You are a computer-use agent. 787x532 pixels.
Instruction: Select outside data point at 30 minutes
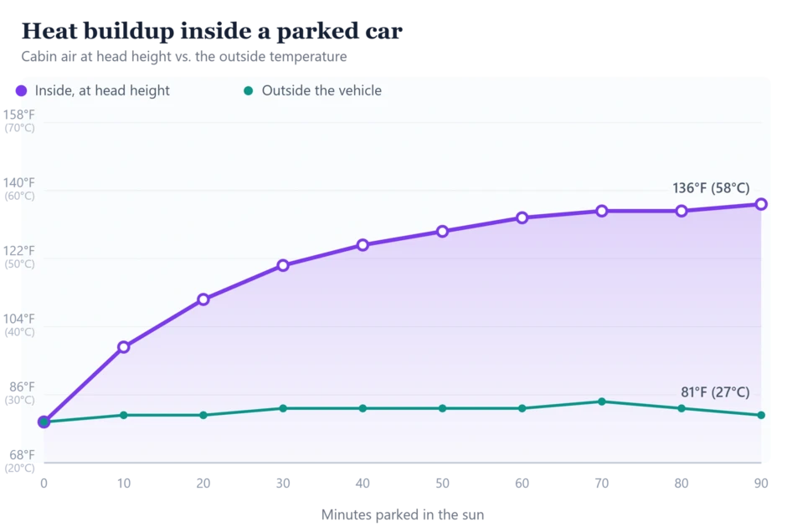coord(283,409)
